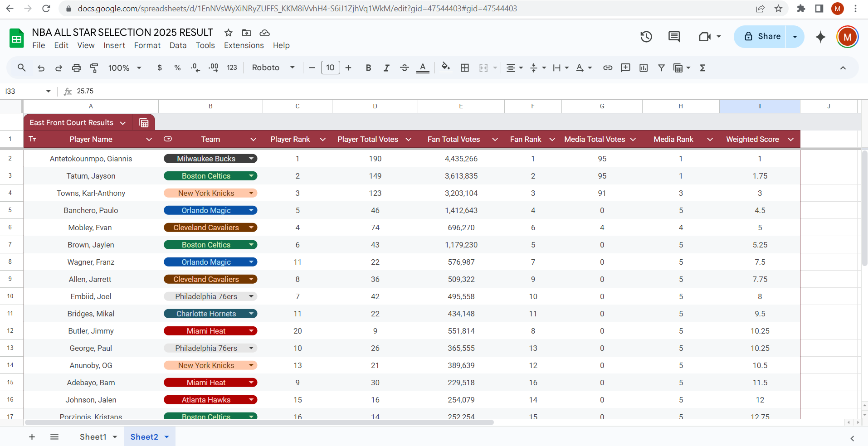Select the Antetokounmpo, Giannis cell

coord(91,159)
